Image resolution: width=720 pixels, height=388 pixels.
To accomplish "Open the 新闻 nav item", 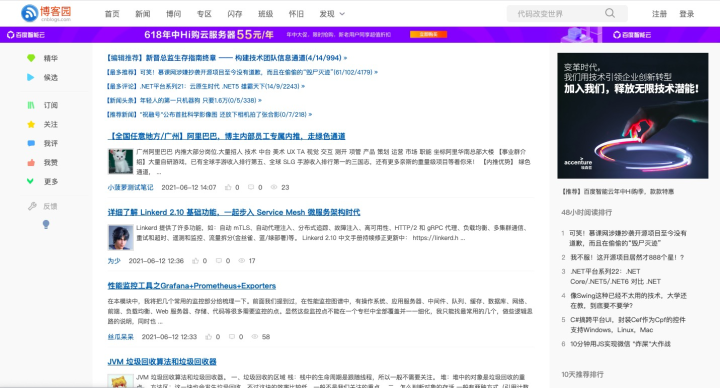I will tap(143, 14).
